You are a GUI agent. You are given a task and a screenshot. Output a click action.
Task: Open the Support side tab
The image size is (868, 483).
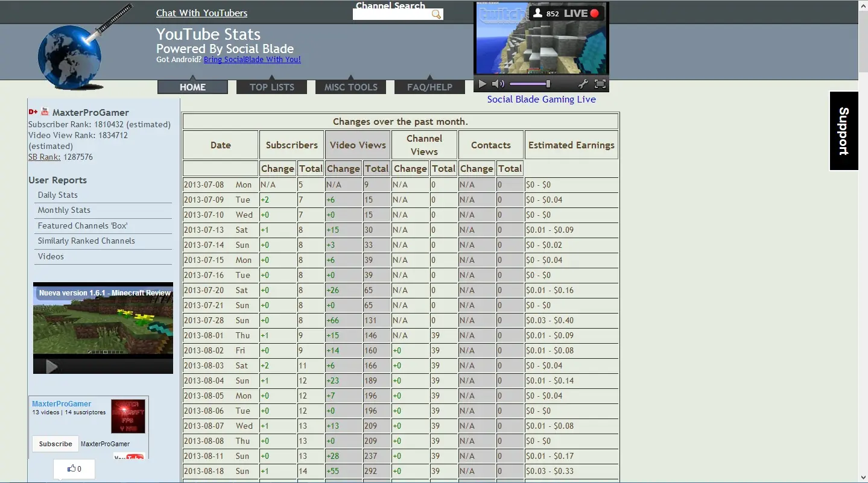(844, 131)
